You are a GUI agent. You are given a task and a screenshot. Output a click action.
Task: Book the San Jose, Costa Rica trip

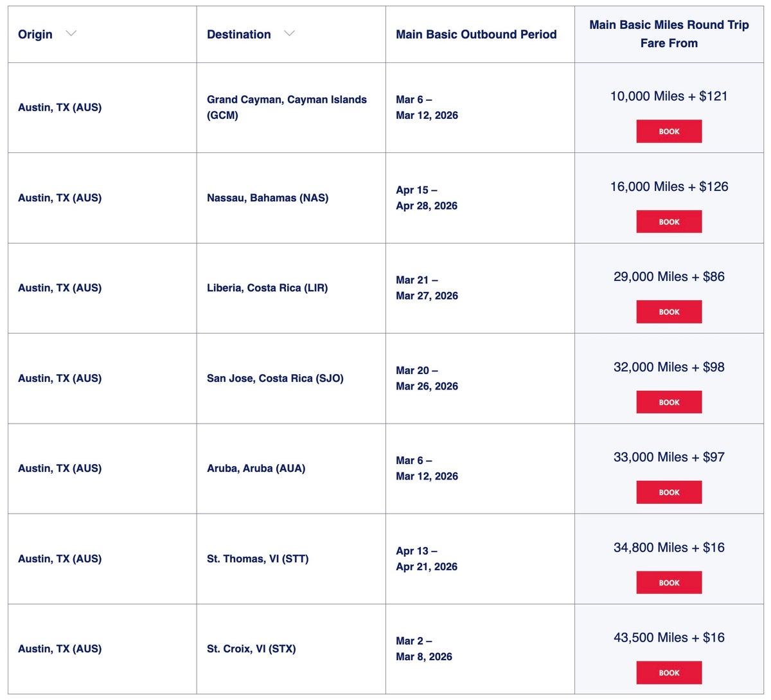tap(669, 402)
